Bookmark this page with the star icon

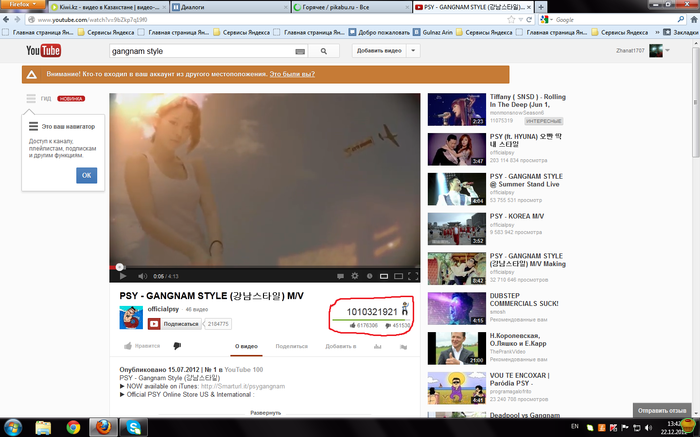[511, 20]
